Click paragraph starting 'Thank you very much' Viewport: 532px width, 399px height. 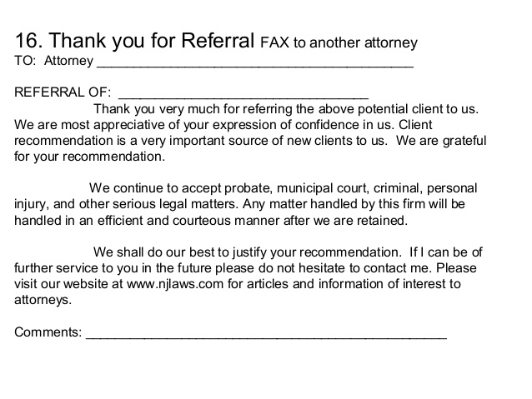(250, 133)
